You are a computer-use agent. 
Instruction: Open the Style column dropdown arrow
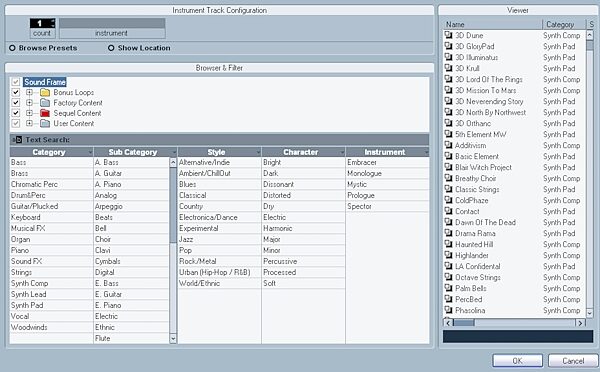[x=258, y=152]
